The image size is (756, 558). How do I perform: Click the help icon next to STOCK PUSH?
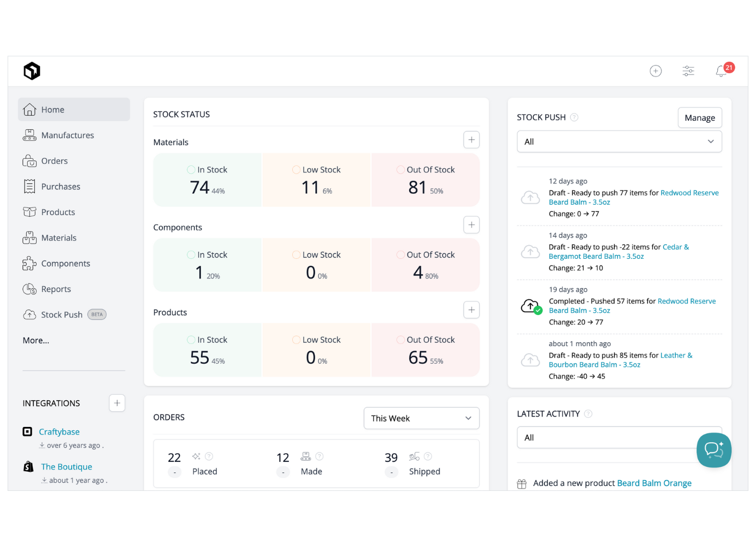[574, 117]
